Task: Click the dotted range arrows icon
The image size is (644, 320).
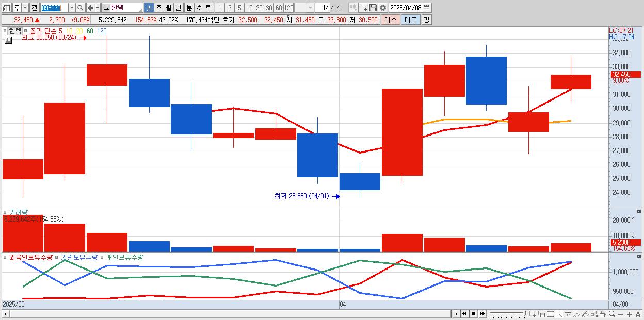Action: [550, 314]
